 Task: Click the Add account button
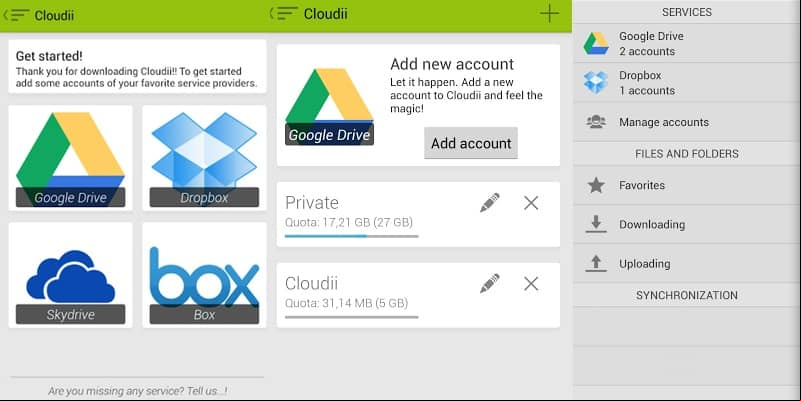(471, 143)
